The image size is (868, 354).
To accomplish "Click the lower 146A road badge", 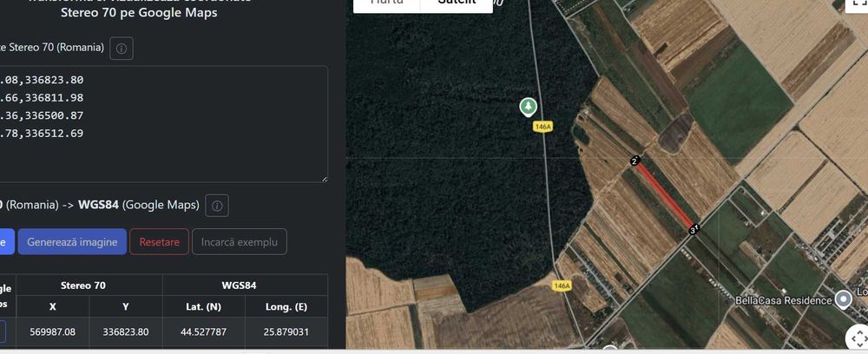I will point(562,285).
